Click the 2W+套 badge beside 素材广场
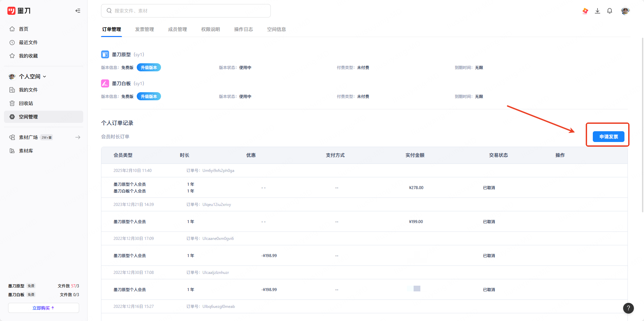644x321 pixels. click(x=47, y=137)
